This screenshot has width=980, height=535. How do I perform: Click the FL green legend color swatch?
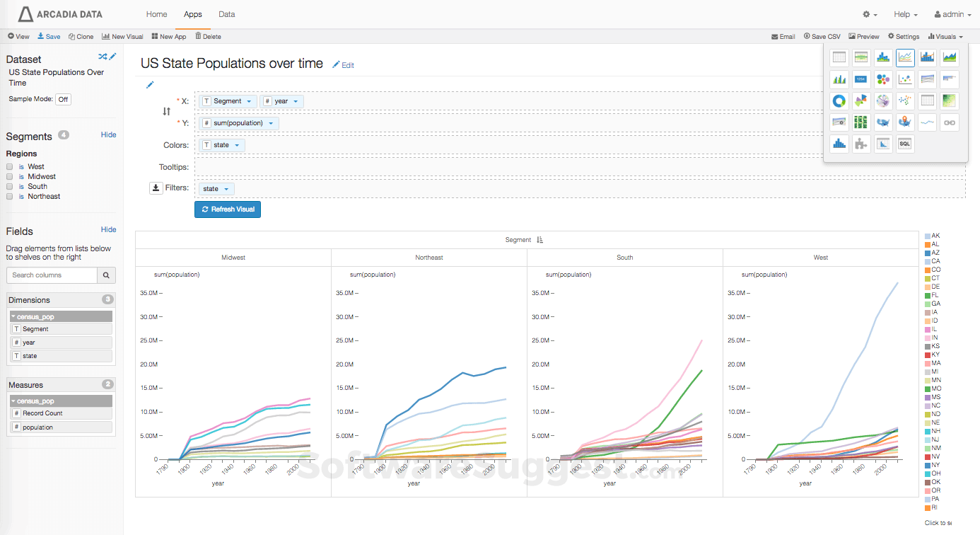[x=928, y=295]
